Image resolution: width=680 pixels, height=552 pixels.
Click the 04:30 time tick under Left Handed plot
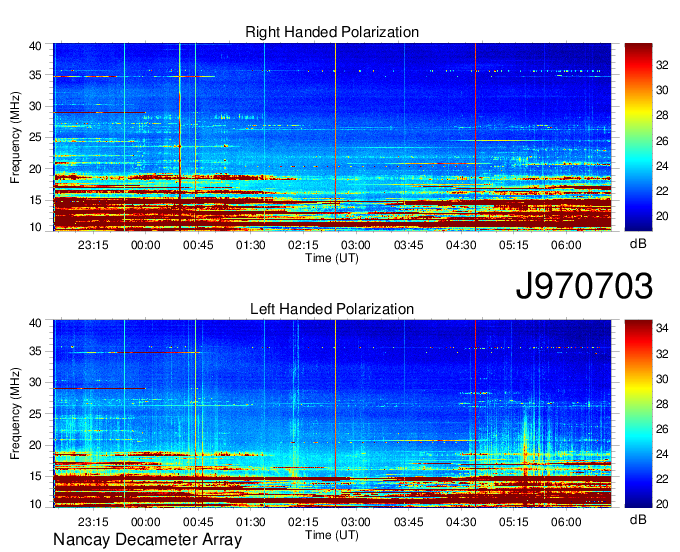[x=461, y=522]
